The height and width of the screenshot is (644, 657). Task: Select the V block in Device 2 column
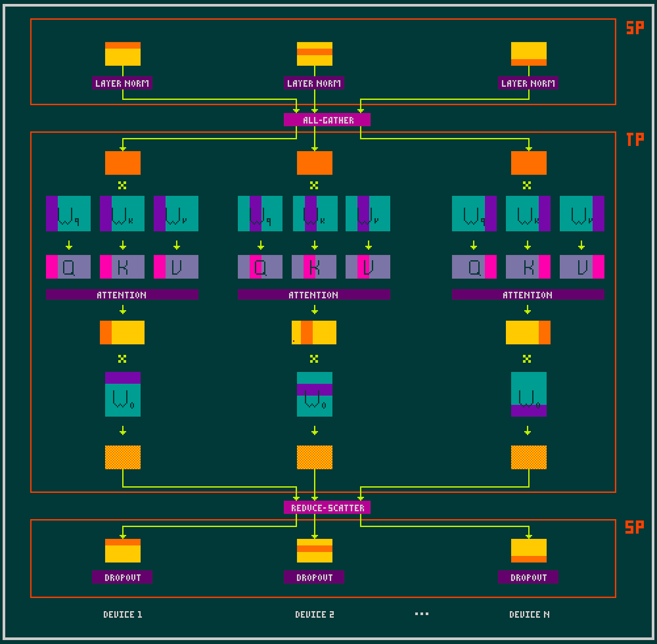point(368,267)
